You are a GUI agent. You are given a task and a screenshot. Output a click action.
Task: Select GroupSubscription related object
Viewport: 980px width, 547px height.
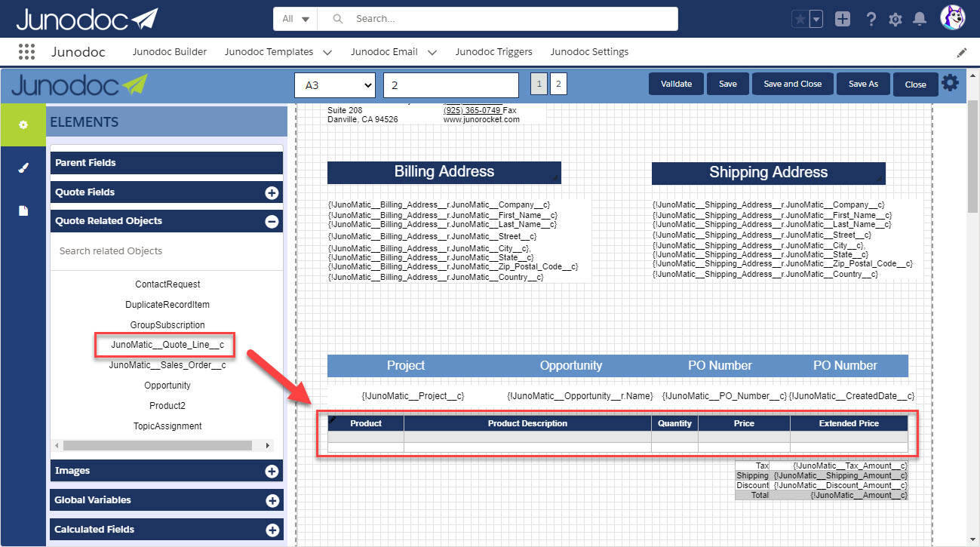[x=167, y=325]
